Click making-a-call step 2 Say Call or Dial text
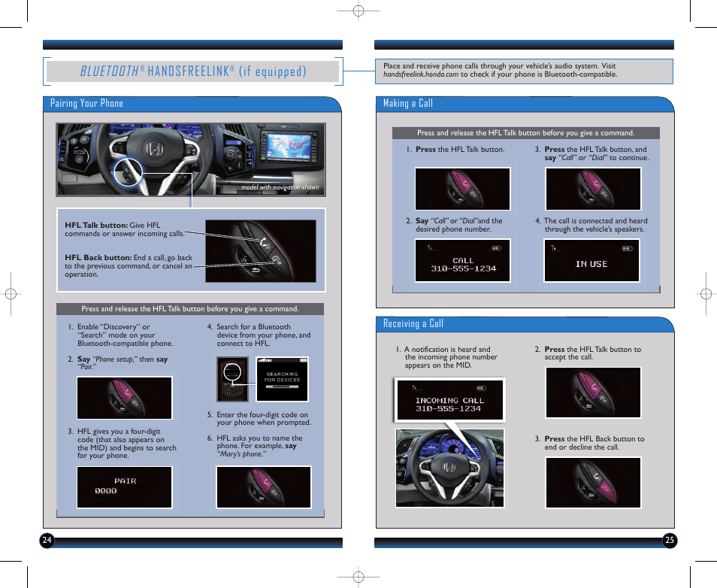 tap(454, 225)
